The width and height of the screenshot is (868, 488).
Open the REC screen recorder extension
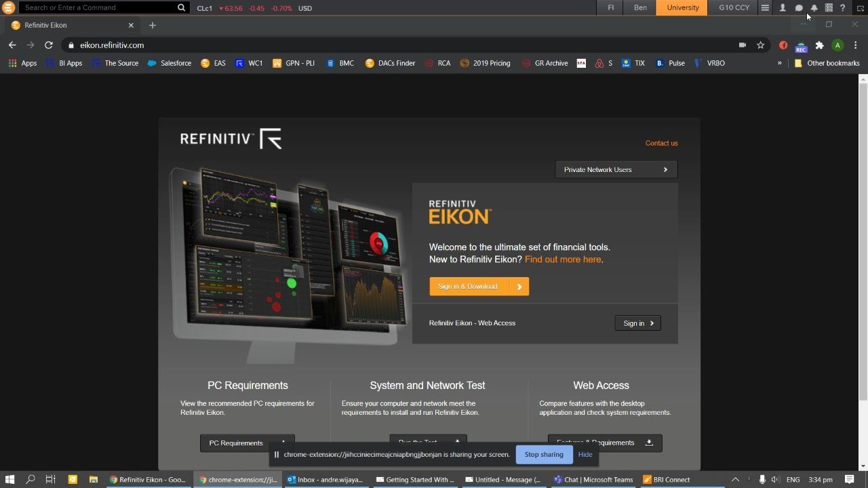(x=801, y=46)
